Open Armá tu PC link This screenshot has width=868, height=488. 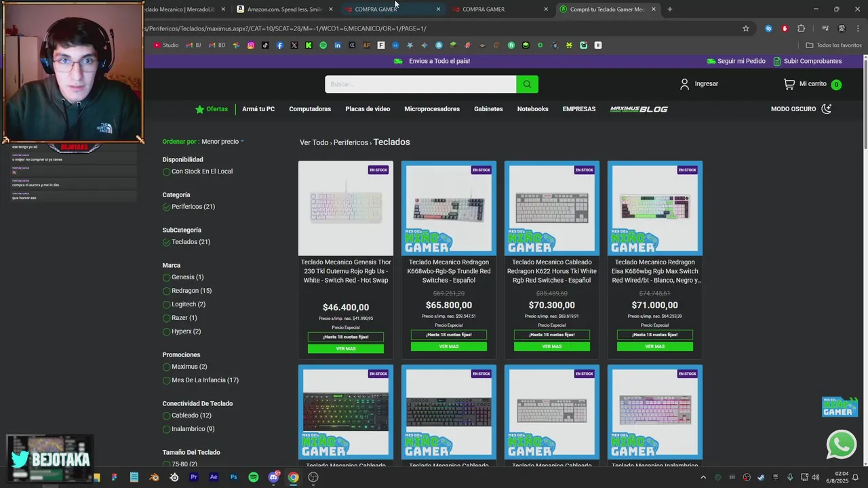(258, 109)
